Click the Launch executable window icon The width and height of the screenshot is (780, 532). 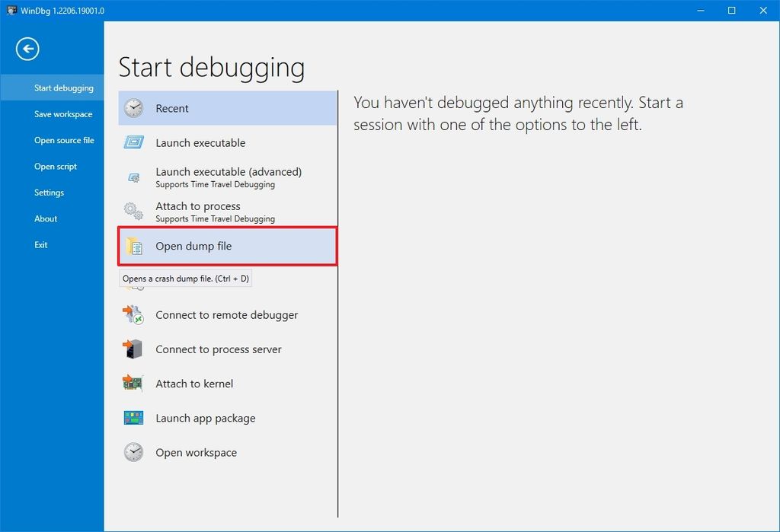point(134,142)
